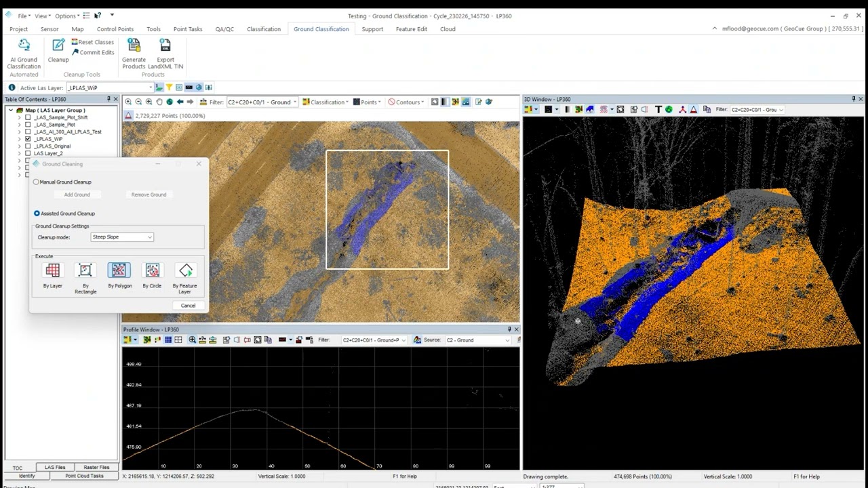Select the pan hand tool in map toolbar
868x488 pixels.
[159, 102]
